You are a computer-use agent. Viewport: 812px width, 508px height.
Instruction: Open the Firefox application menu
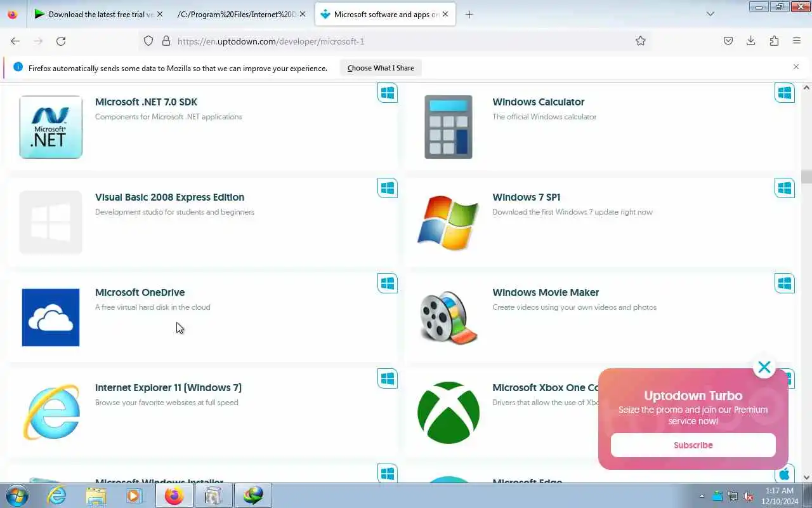point(797,41)
